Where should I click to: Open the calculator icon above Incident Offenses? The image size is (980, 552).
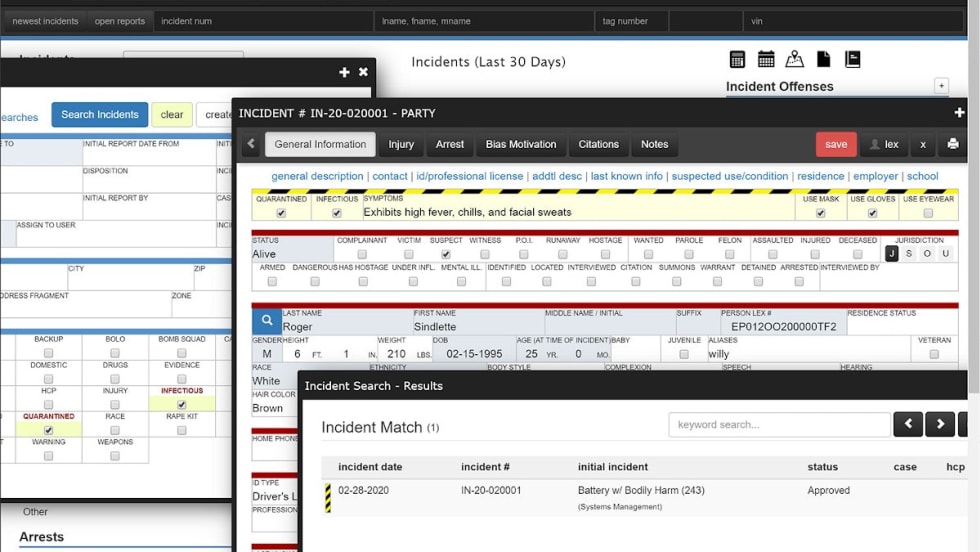click(738, 60)
